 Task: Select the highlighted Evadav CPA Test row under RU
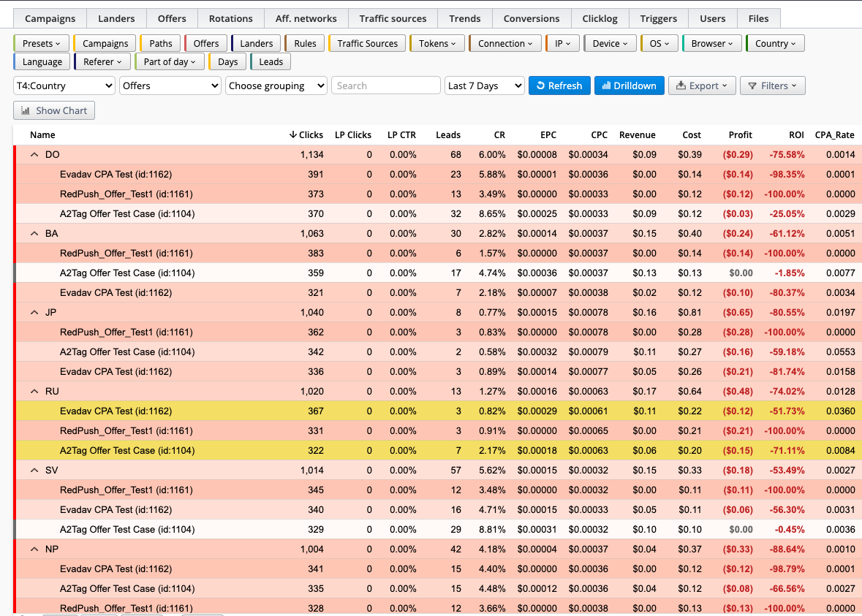438,411
